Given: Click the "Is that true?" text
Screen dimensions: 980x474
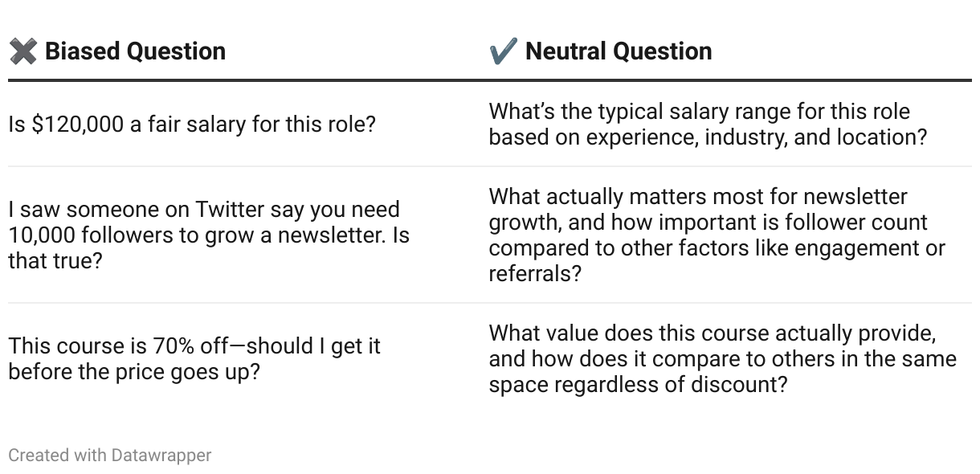Looking at the screenshot, I should (x=55, y=260).
